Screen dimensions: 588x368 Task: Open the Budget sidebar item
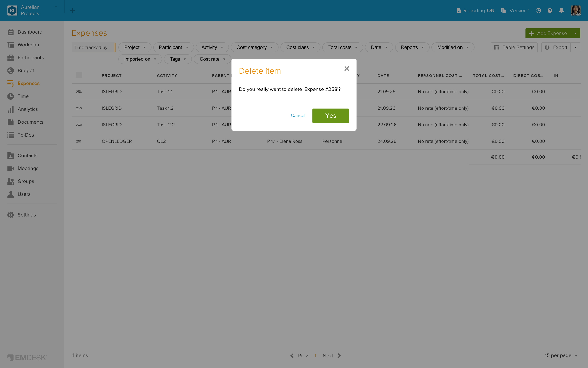click(x=26, y=71)
